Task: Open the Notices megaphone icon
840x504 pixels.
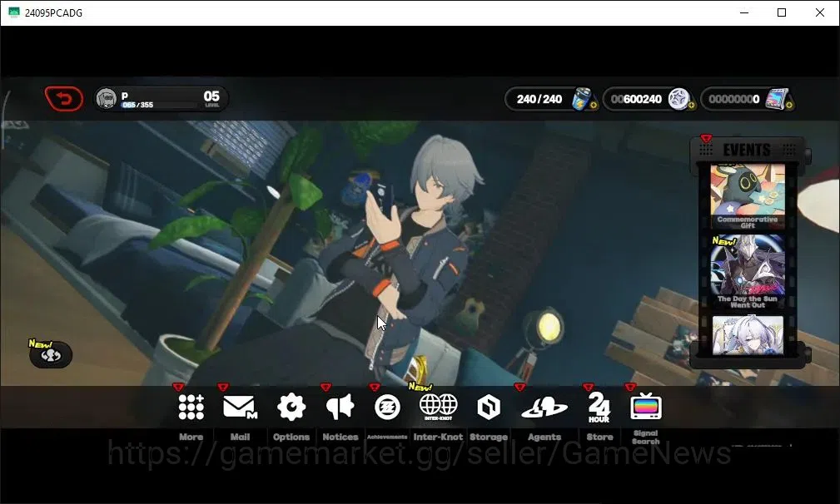Action: [x=340, y=408]
